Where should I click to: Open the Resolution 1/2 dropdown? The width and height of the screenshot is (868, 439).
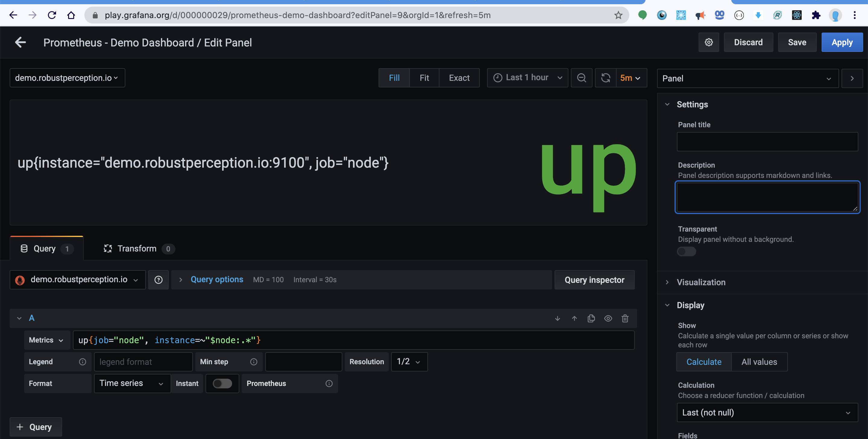[x=409, y=362]
